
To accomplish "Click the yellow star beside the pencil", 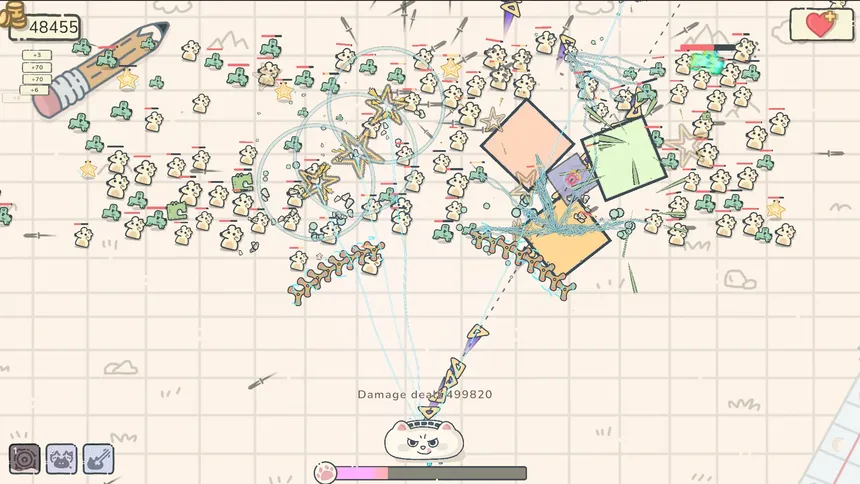I will [127, 80].
